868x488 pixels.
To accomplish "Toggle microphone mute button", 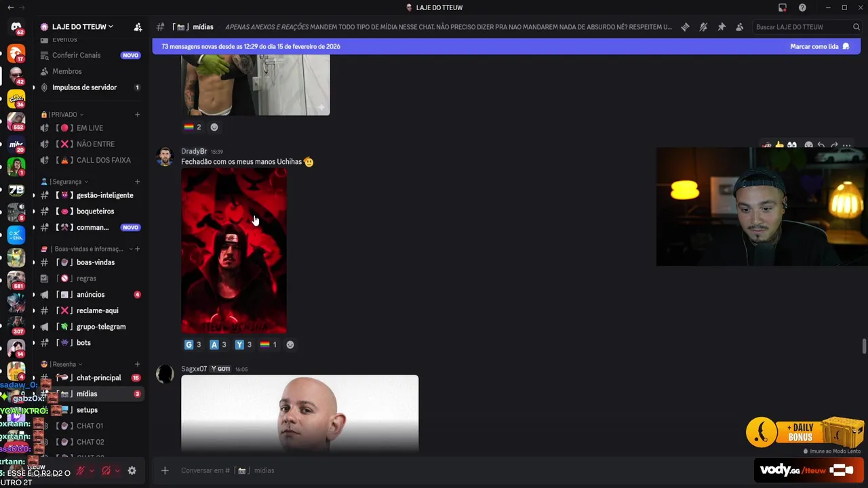I will pos(80,470).
